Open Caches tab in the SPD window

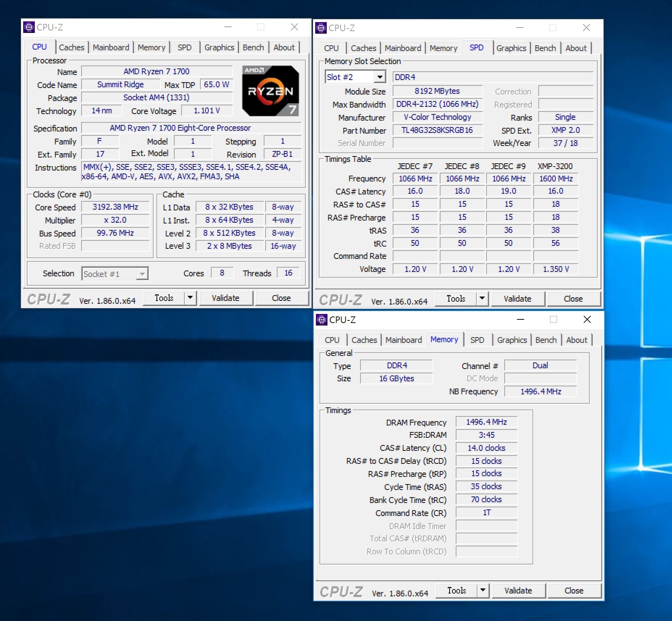(x=363, y=48)
